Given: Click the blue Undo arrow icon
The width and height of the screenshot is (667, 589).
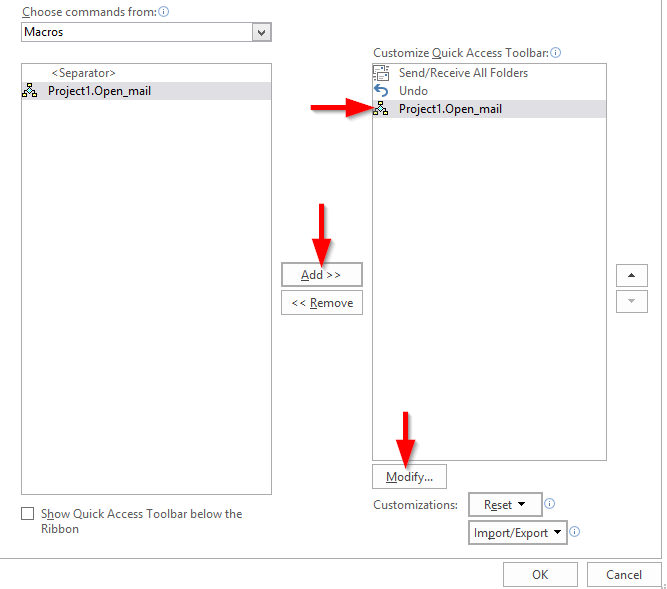Looking at the screenshot, I should point(381,91).
